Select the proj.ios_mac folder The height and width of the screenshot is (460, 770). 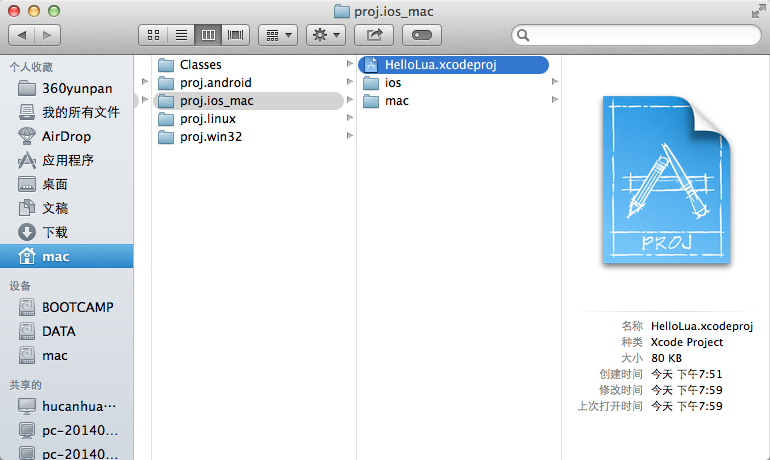[x=248, y=101]
